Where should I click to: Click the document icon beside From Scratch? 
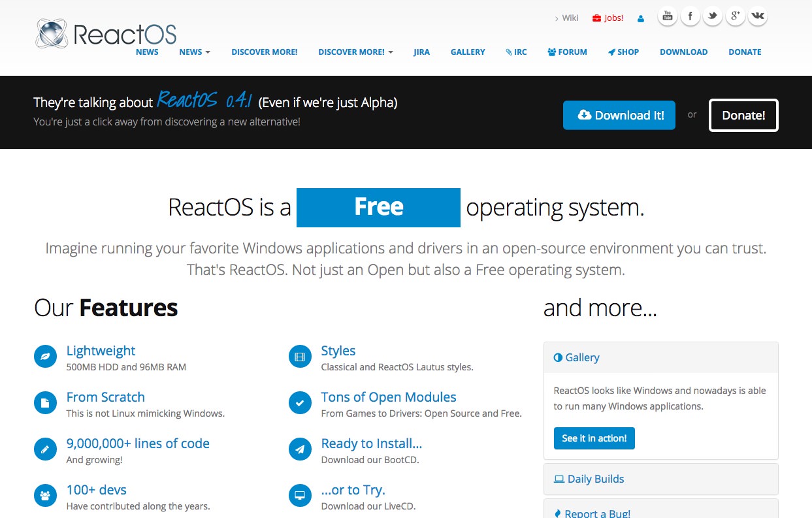click(45, 403)
